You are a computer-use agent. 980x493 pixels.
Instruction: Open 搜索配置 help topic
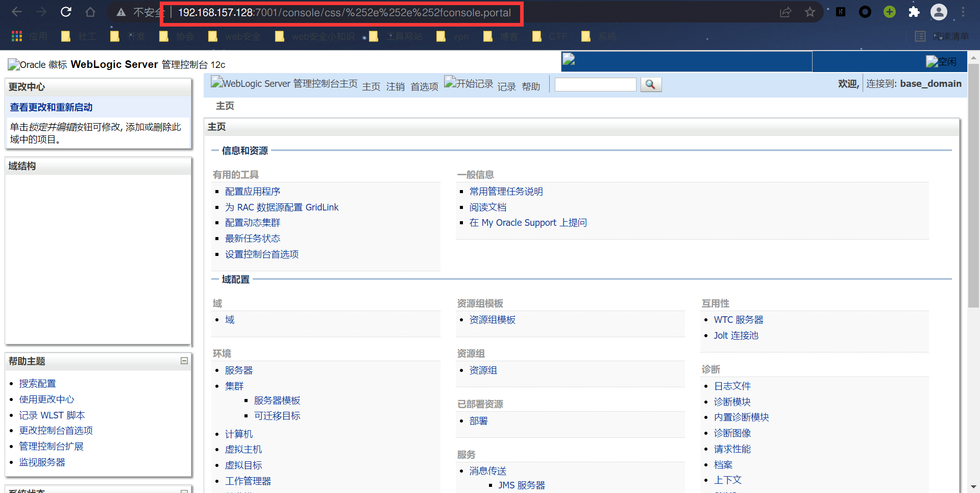[37, 384]
